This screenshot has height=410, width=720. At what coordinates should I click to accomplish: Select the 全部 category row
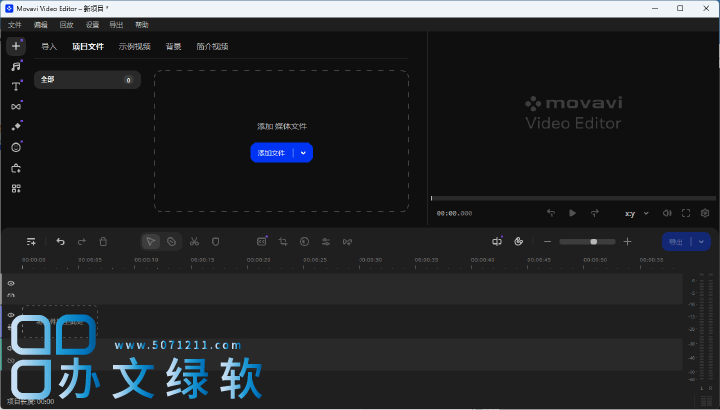[x=87, y=80]
